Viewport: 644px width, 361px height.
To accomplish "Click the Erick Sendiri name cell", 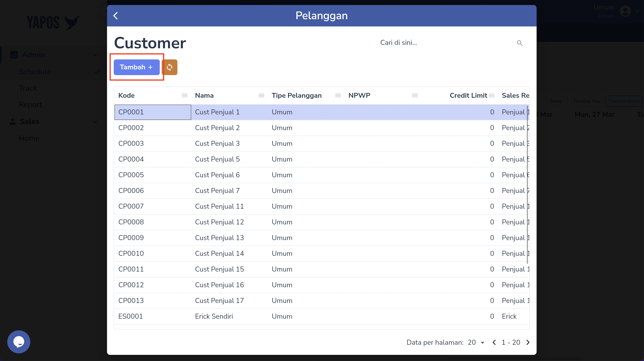I will pyautogui.click(x=214, y=317).
